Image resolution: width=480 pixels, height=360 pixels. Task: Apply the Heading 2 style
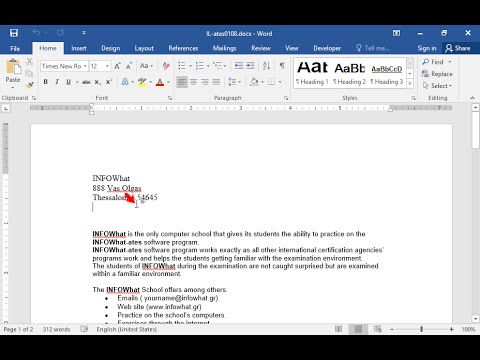350,73
